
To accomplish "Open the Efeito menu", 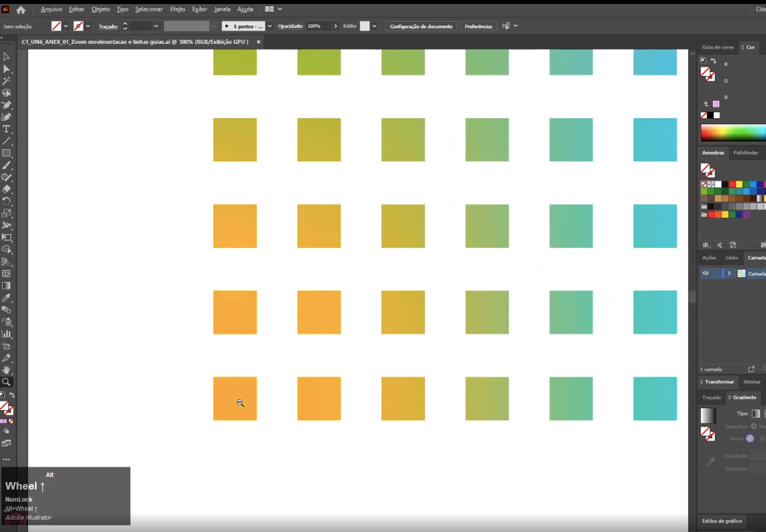I will (177, 9).
